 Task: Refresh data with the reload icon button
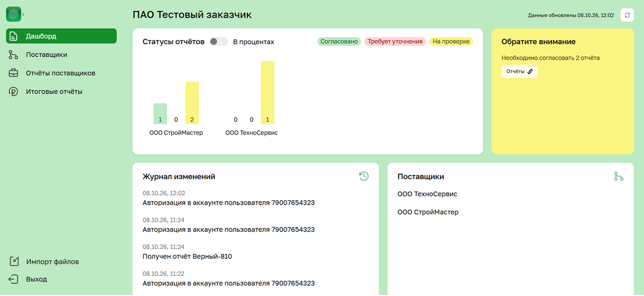(627, 15)
